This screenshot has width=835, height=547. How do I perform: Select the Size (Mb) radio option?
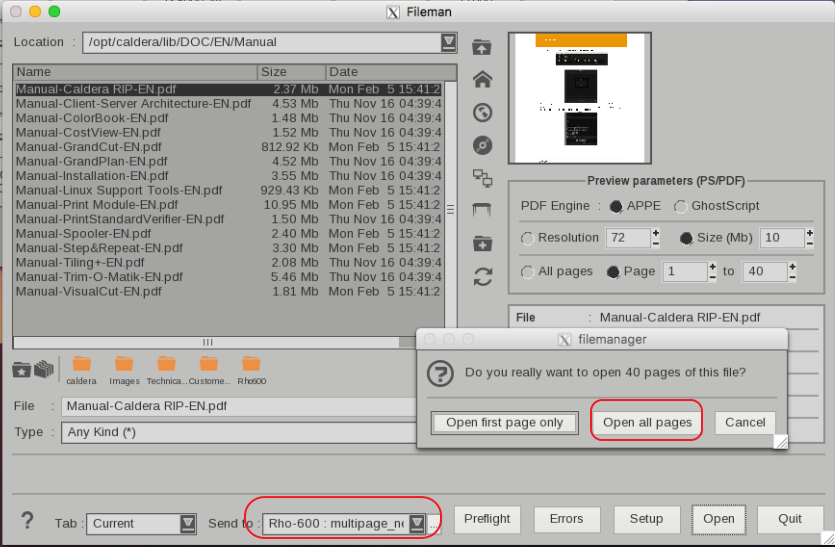click(686, 239)
